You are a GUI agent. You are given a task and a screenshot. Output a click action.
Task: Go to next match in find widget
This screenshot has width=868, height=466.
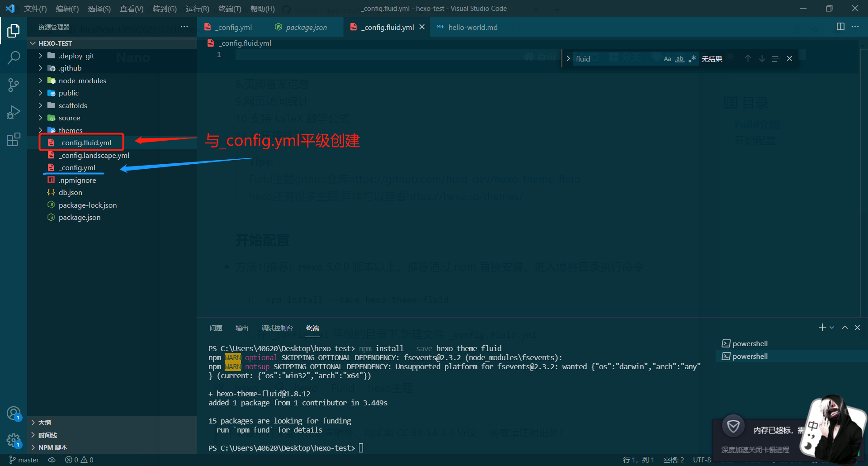[762, 59]
